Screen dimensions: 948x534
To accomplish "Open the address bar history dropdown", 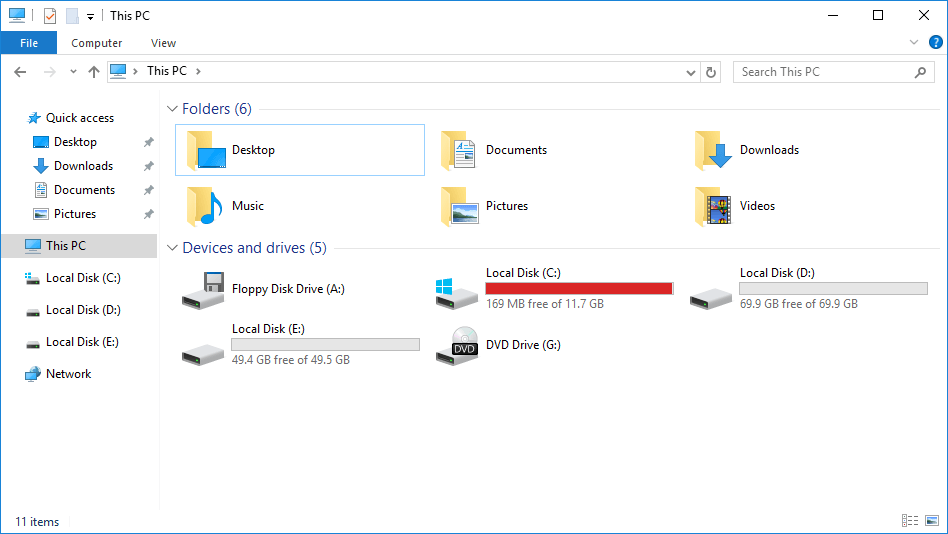I will 691,72.
